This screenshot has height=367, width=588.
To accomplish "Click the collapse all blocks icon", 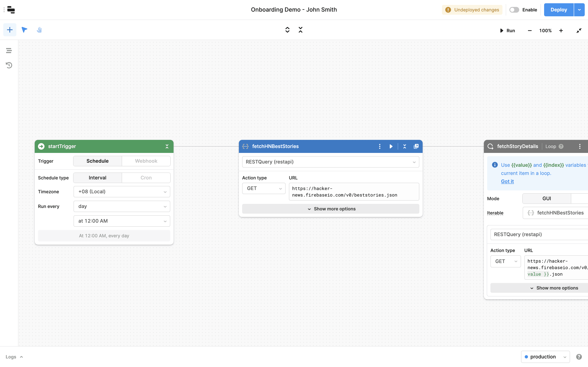I will [301, 30].
